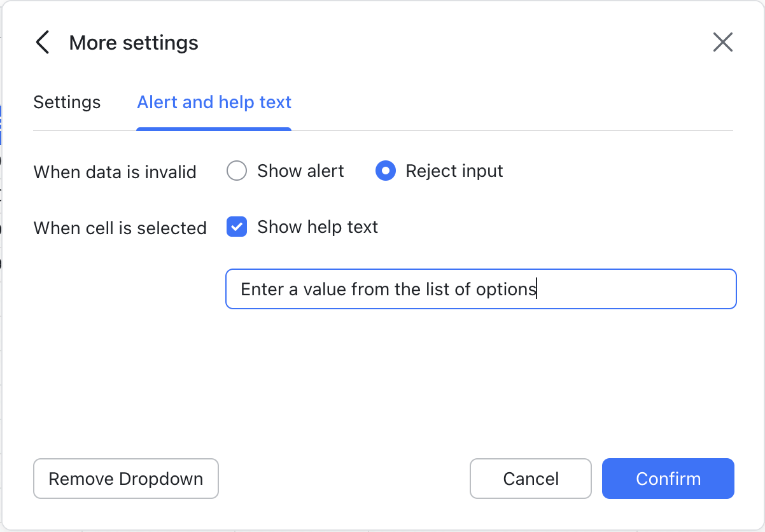Select the Show alert radio circle

pos(237,171)
